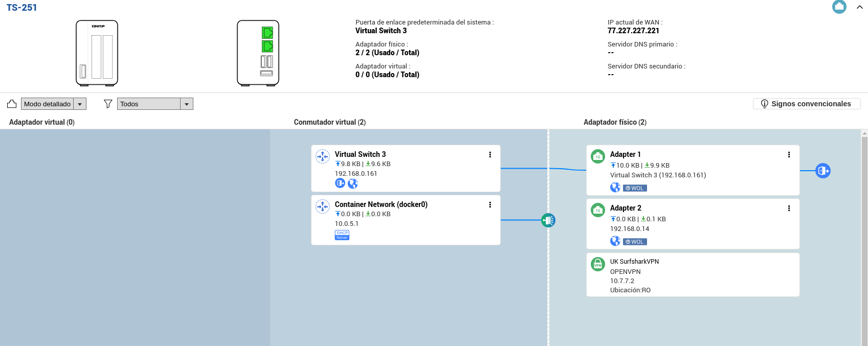Click the camera snapshot icon at top right
868x346 pixels.
coord(839,7)
